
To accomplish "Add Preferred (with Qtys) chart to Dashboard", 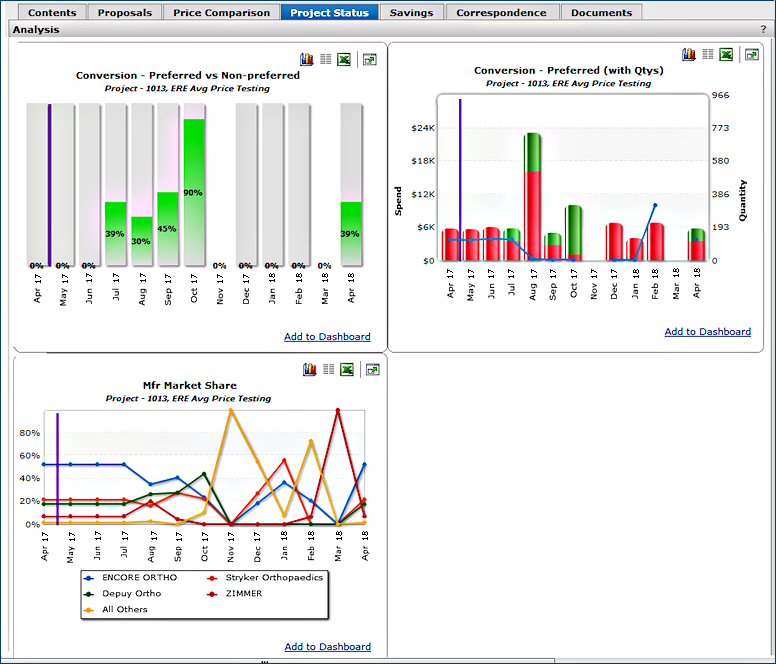I will point(707,332).
